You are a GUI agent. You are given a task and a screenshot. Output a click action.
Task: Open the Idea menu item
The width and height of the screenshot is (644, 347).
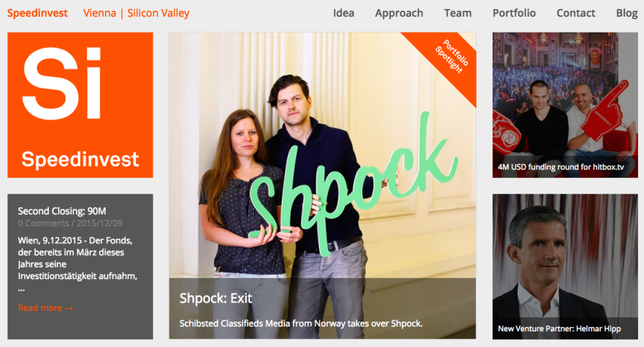(343, 13)
